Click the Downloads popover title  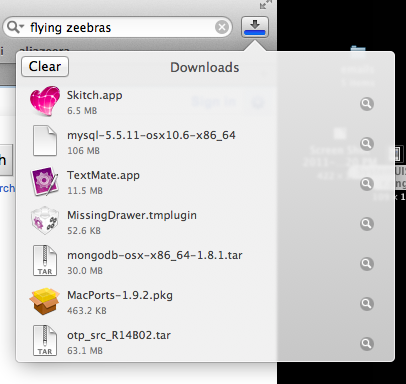pyautogui.click(x=205, y=68)
